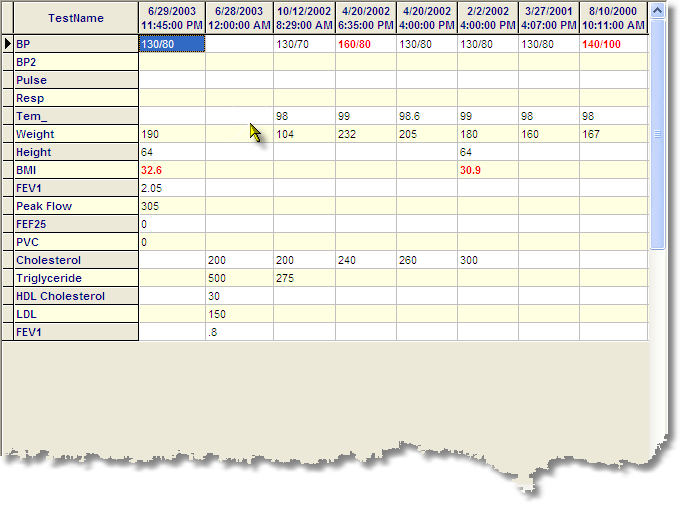Click the red BMI value 32.6
Screen dimensions: 680x505
click(x=151, y=170)
